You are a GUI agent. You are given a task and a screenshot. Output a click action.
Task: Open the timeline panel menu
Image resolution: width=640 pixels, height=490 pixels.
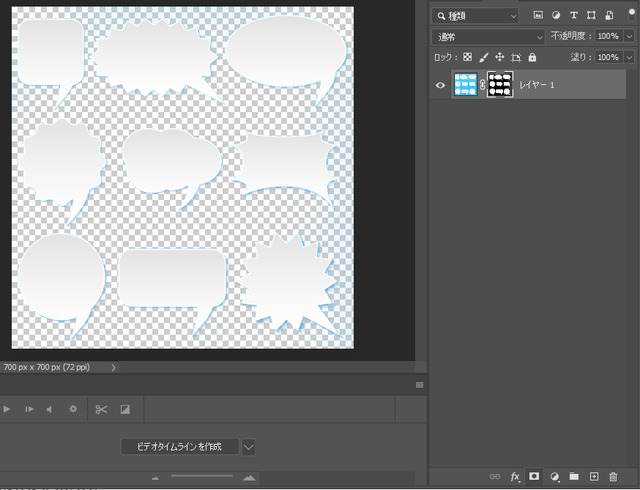tap(419, 385)
